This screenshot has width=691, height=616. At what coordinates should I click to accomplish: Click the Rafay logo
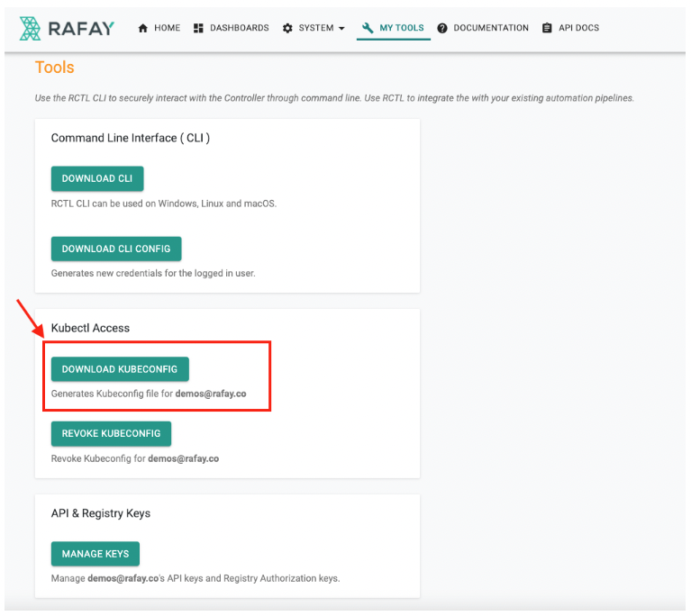click(x=67, y=28)
